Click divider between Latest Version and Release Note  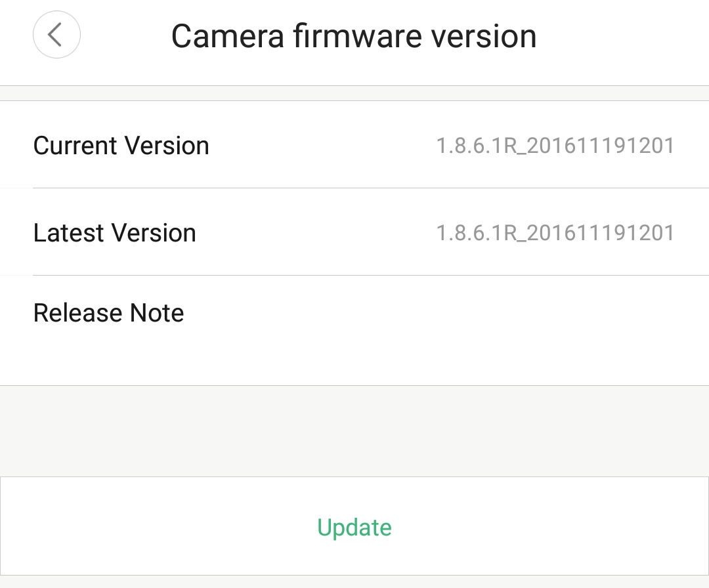tap(354, 276)
